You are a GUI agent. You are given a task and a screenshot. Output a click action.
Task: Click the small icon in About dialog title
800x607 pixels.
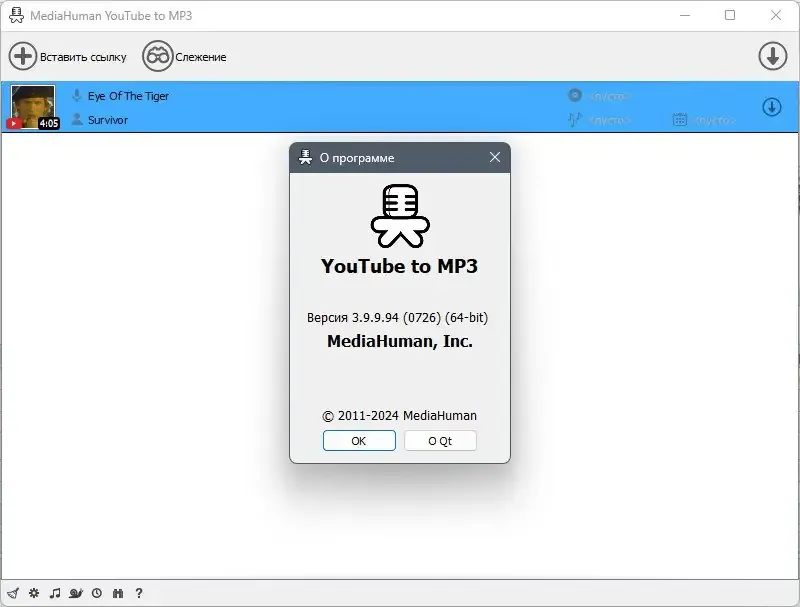coord(305,157)
